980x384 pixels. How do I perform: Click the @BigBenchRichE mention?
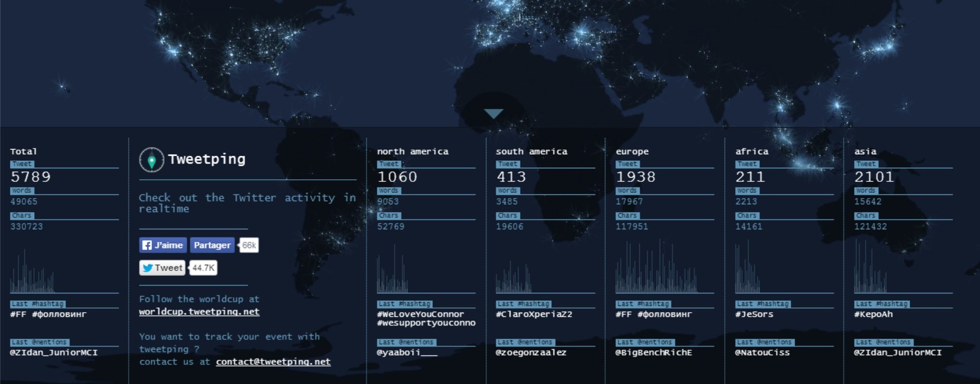pos(654,353)
